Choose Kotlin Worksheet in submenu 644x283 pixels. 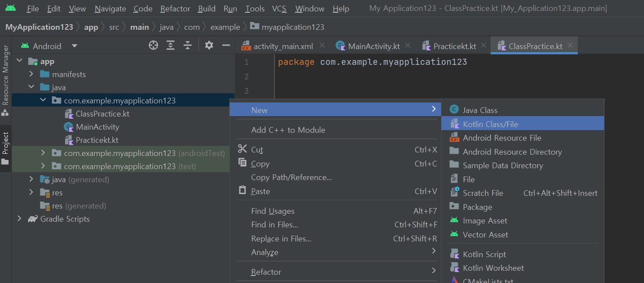[523, 268]
